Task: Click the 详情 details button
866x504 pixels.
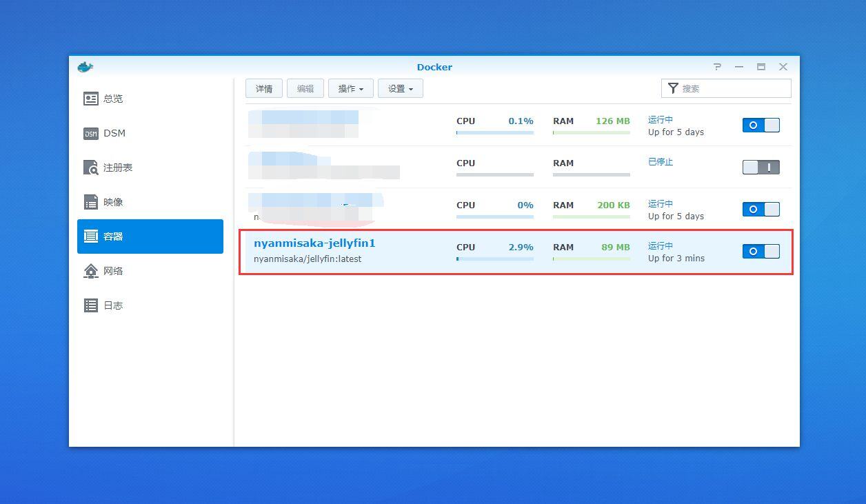Action: click(264, 88)
